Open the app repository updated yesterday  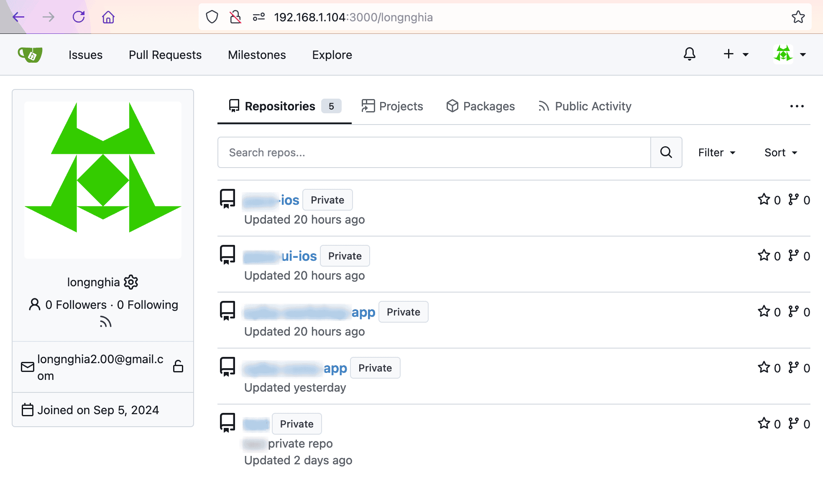tap(295, 368)
